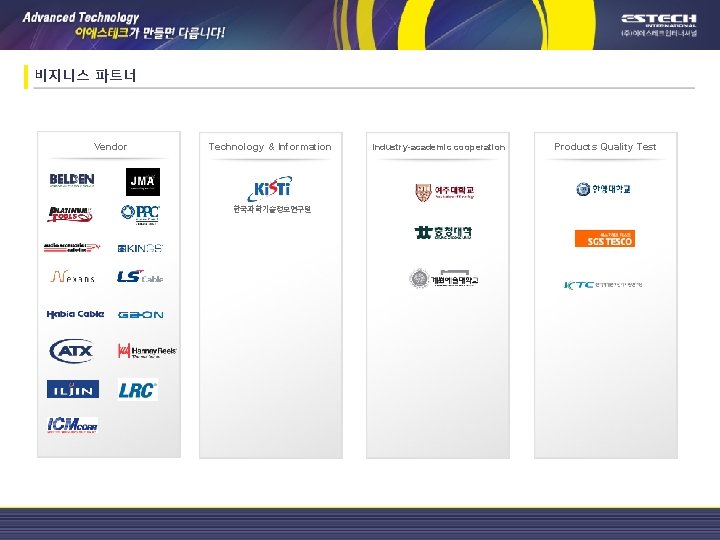Select the LRC logo
The height and width of the screenshot is (540, 720).
coord(138,390)
